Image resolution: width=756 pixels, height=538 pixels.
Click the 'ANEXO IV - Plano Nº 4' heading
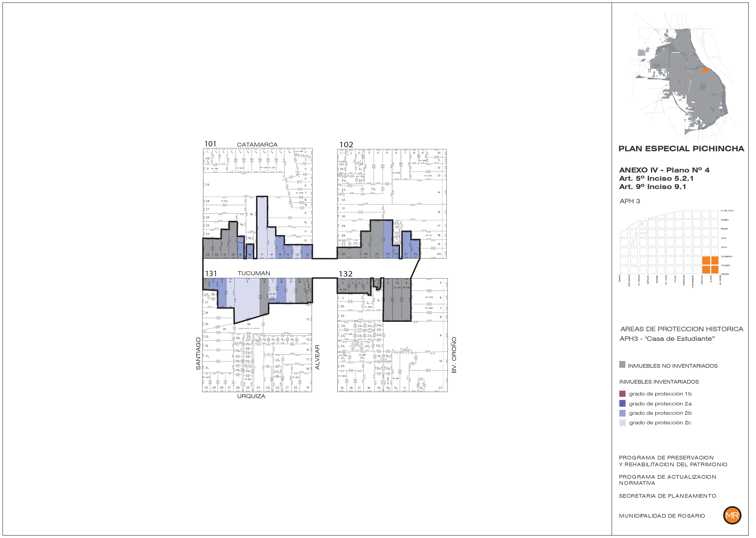[x=664, y=170]
